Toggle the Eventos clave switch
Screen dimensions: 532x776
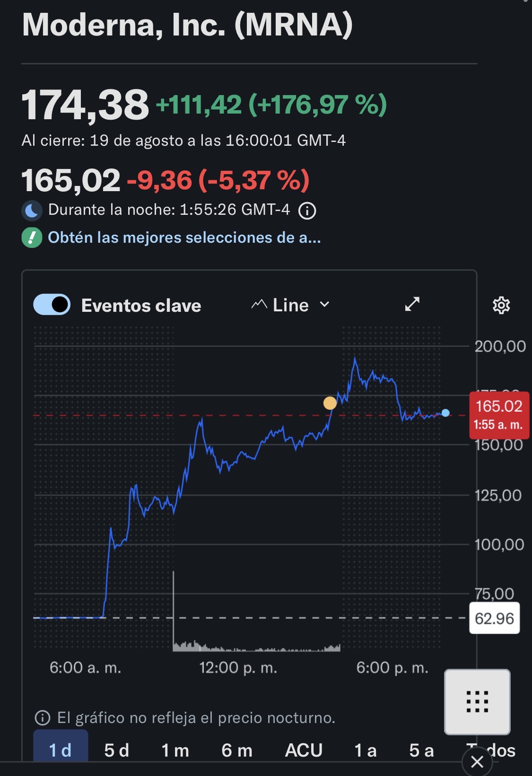(52, 305)
